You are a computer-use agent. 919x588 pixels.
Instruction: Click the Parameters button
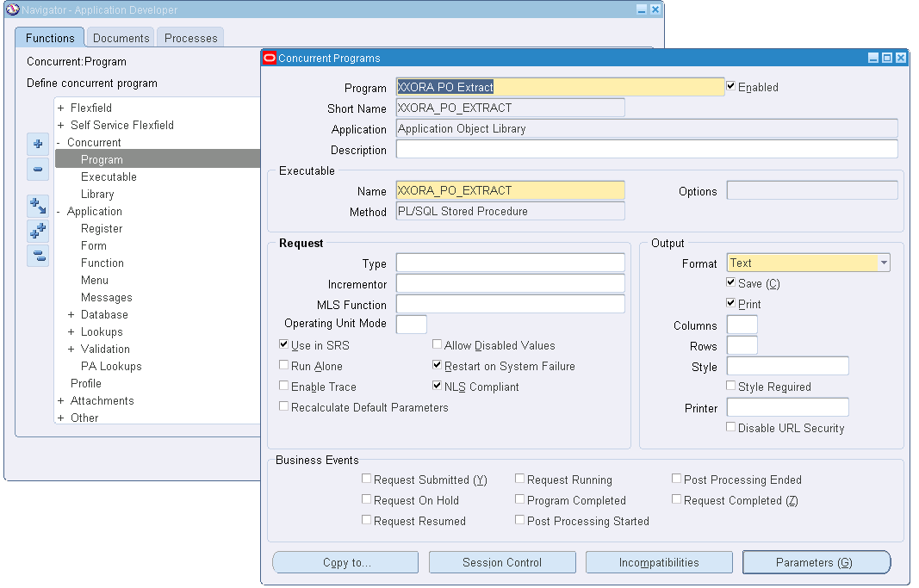(817, 562)
